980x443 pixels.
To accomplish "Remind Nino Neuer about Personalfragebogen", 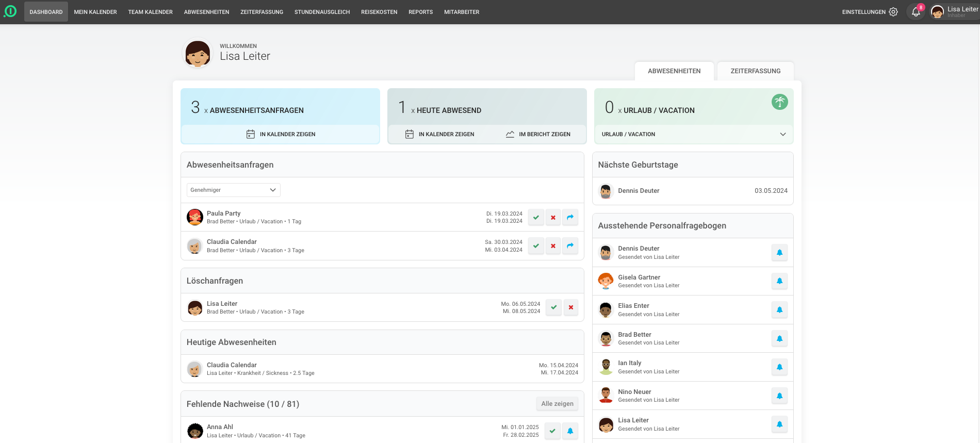I will tap(779, 396).
